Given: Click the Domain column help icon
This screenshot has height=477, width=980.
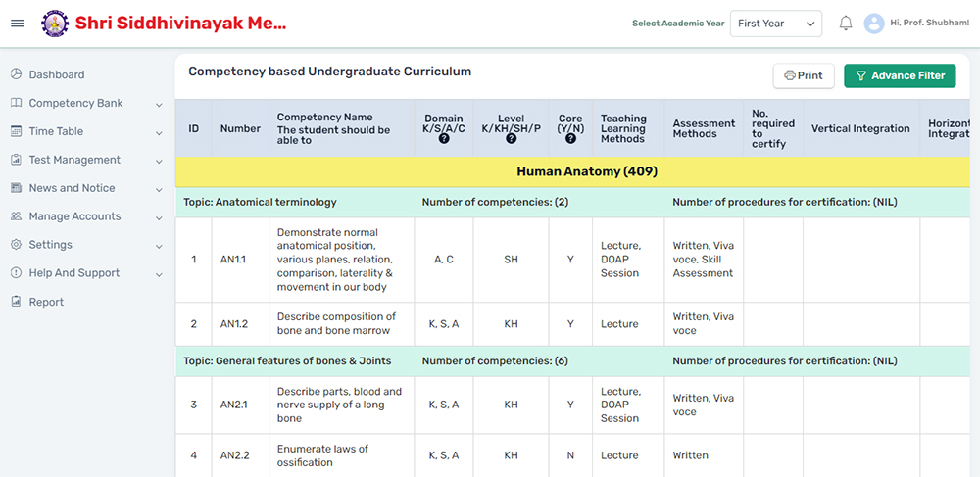Looking at the screenshot, I should coord(444,139).
